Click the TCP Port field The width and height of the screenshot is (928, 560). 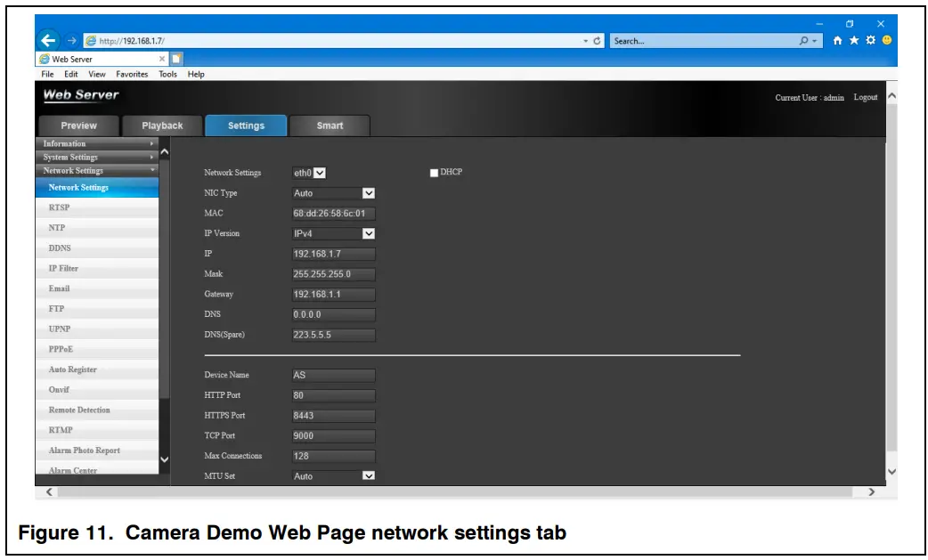coord(334,436)
